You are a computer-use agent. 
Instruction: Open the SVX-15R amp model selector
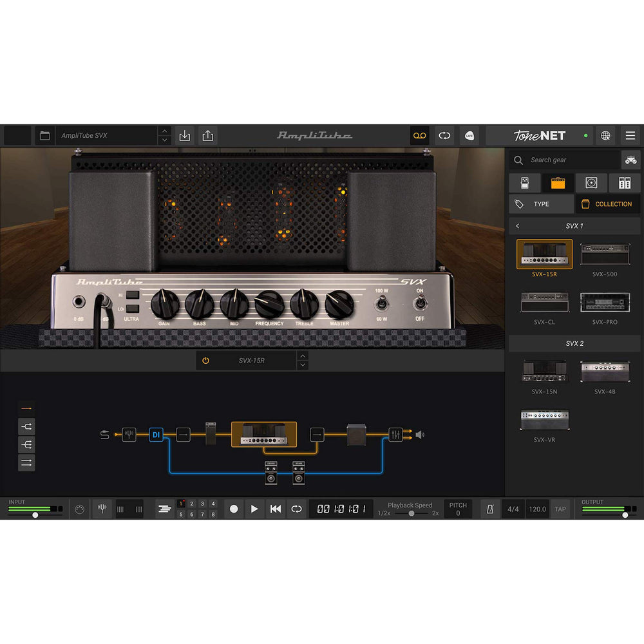tap(252, 361)
